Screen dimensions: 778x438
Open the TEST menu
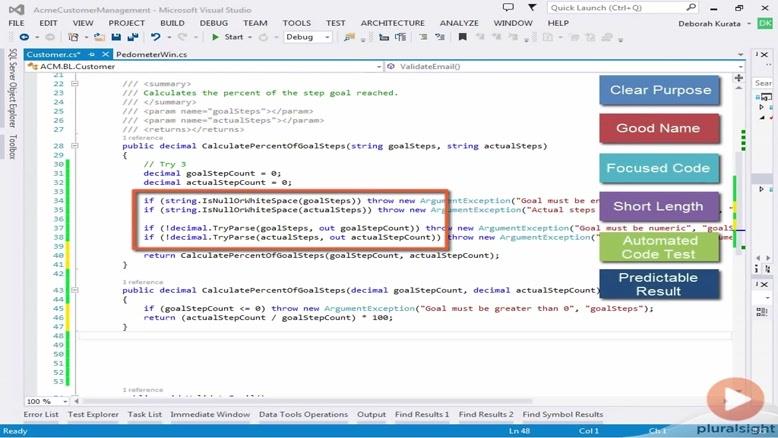click(335, 23)
